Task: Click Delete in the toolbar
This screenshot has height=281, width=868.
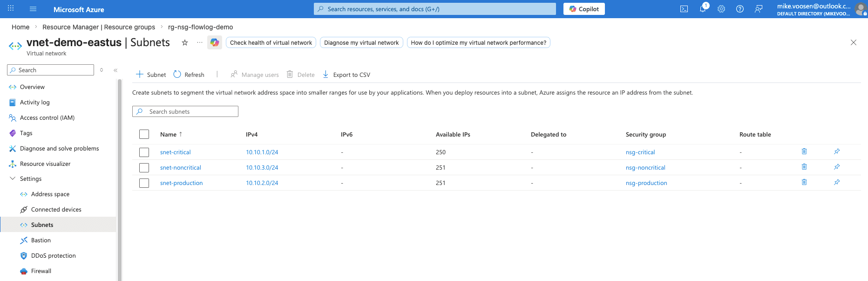Action: [x=301, y=75]
